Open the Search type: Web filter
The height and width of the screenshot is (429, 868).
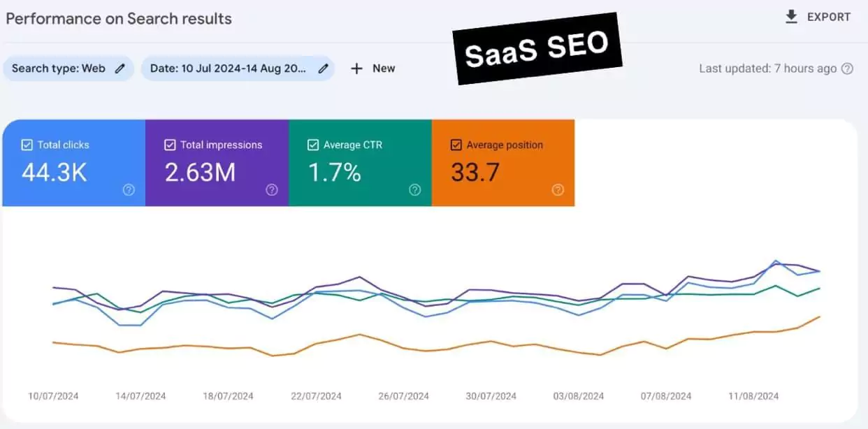(x=59, y=68)
